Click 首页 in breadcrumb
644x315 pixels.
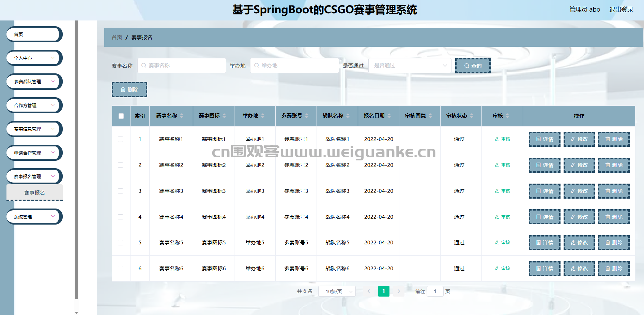[x=117, y=37]
